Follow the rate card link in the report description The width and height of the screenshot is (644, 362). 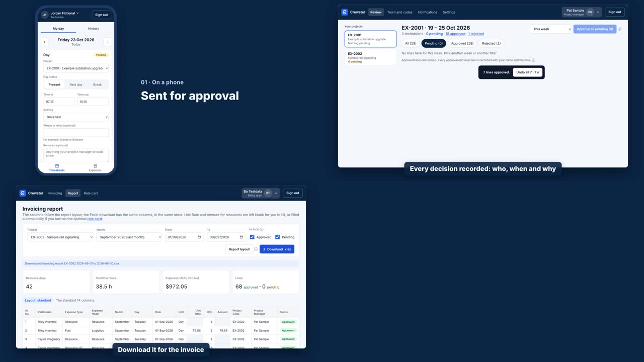[x=95, y=219]
